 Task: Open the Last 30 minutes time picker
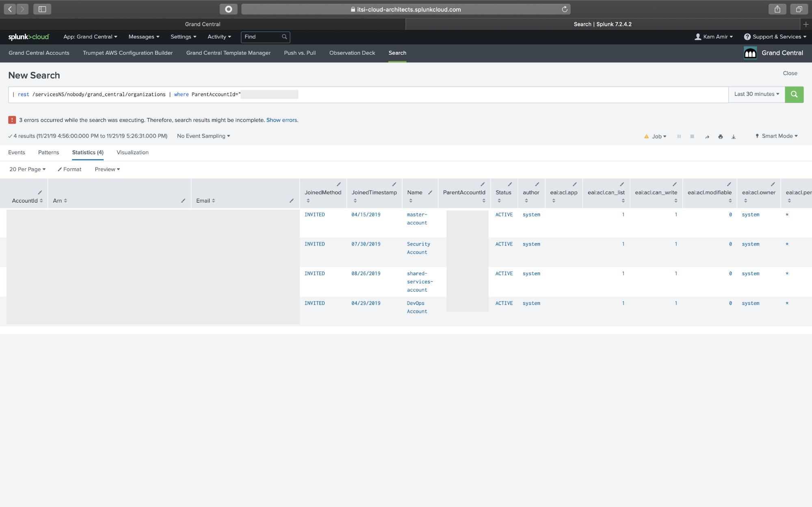[x=757, y=94]
